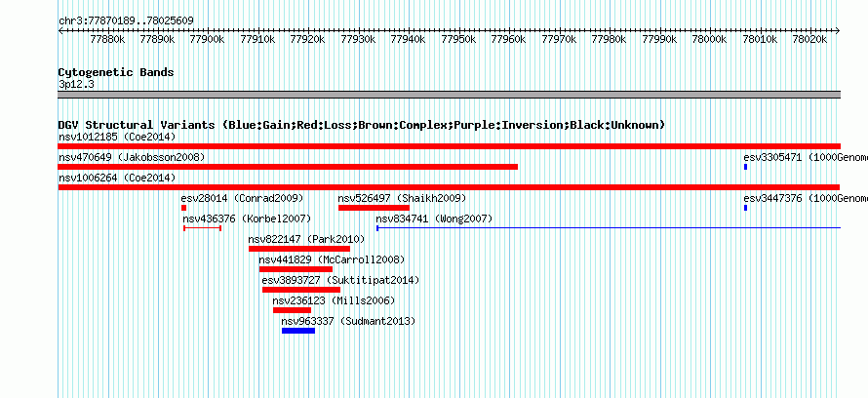The width and height of the screenshot is (868, 398).
Task: Open the esv3447376 (1000Genomes) label
Action: (806, 198)
